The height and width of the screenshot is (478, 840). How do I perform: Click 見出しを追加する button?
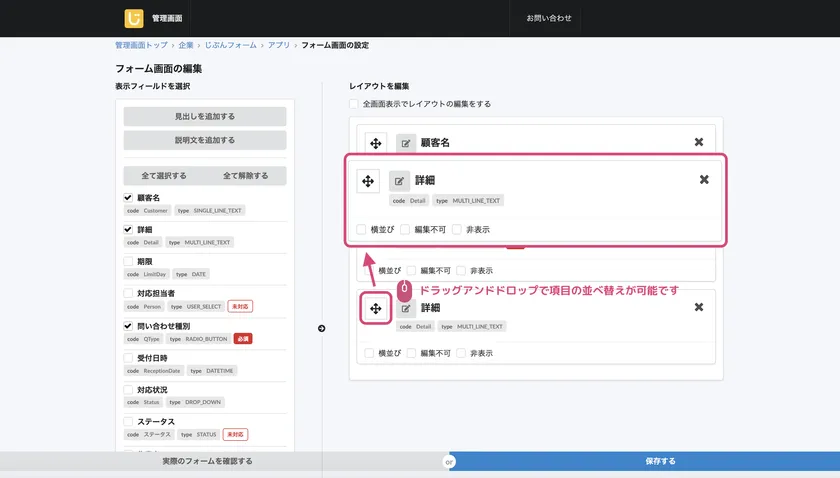pos(205,116)
